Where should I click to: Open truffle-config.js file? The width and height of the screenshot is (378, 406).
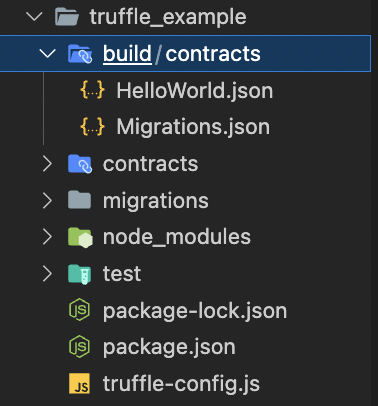point(181,384)
